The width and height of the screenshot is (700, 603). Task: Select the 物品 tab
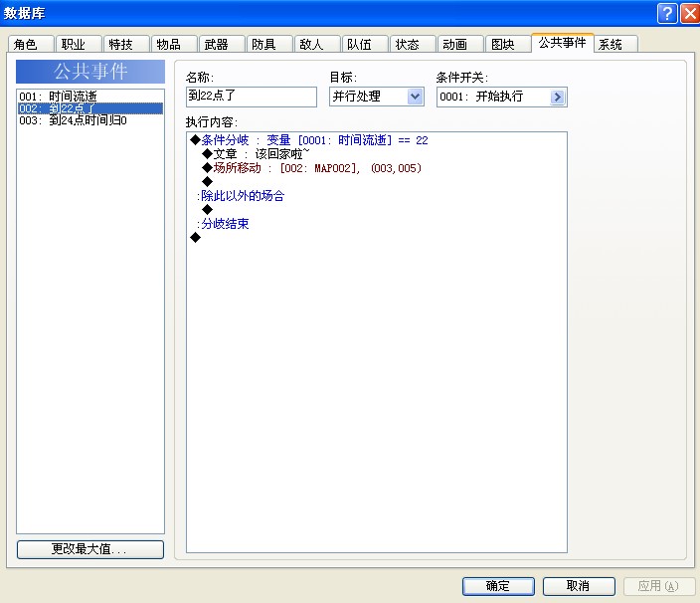[174, 44]
